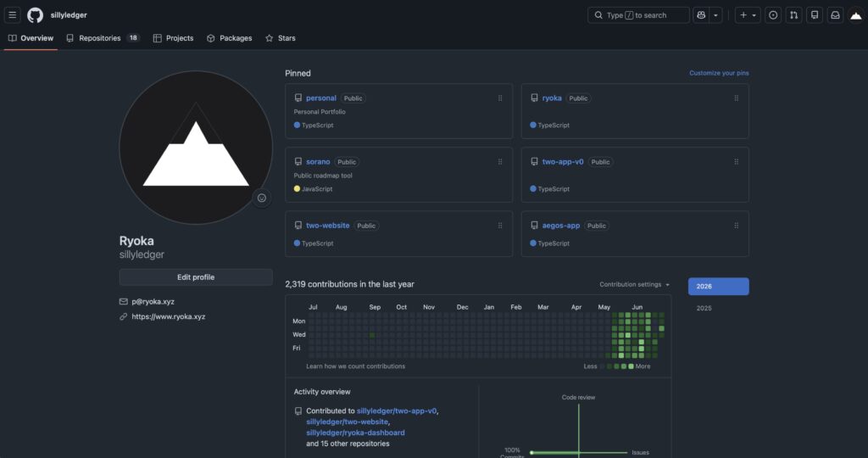Click the book icon on Overview tab
The width and height of the screenshot is (868, 458).
(12, 38)
